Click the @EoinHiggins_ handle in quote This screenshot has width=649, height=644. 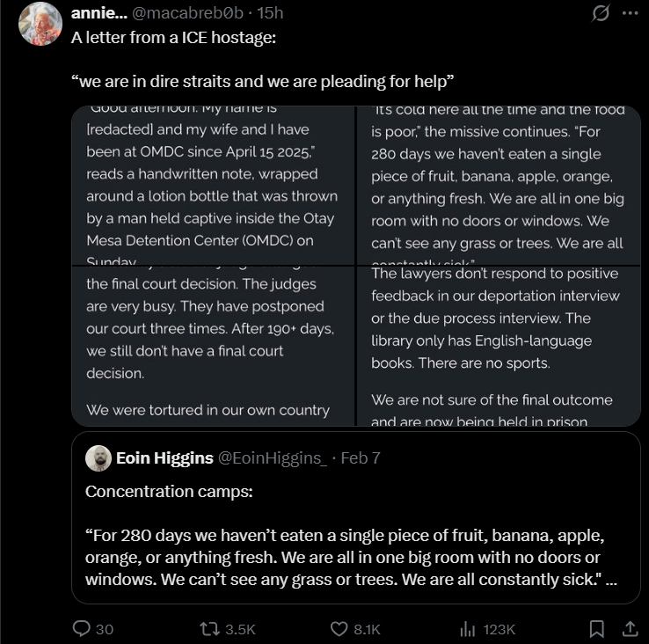click(x=273, y=457)
